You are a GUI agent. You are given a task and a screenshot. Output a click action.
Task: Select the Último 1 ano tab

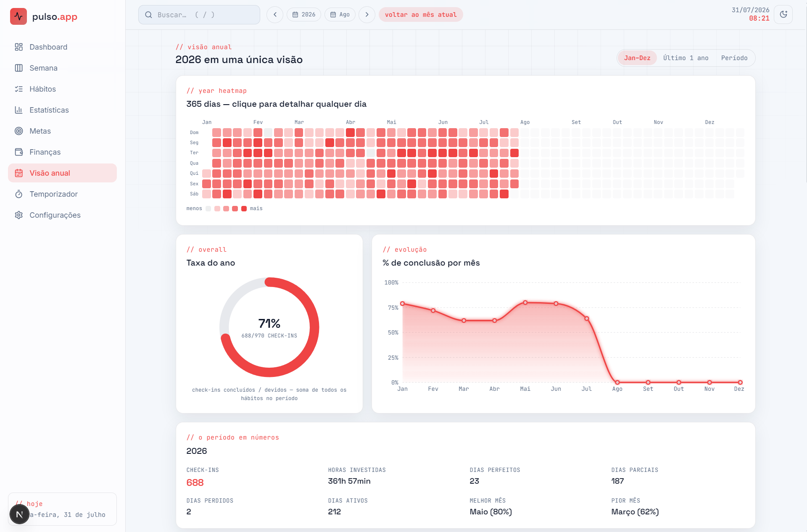(686, 58)
